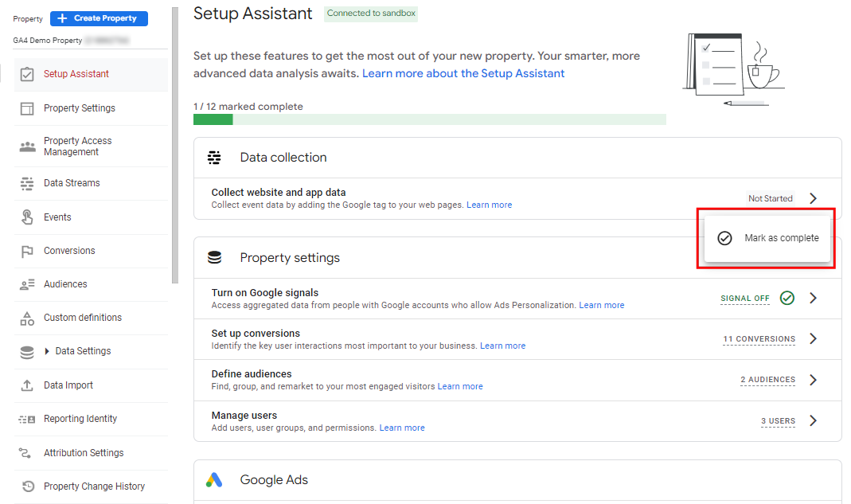The width and height of the screenshot is (851, 504).
Task: Navigate to Data Streams
Action: tap(92, 184)
